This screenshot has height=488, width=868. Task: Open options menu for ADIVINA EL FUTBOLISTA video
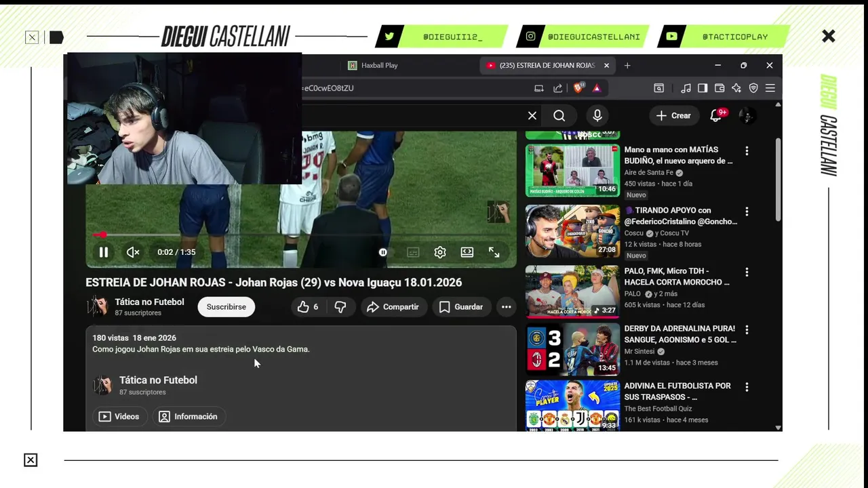pyautogui.click(x=747, y=387)
